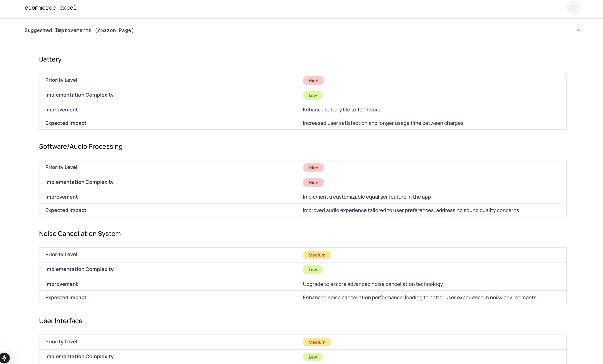Click Suggested Improvements (Amazon Page) header

tap(79, 30)
